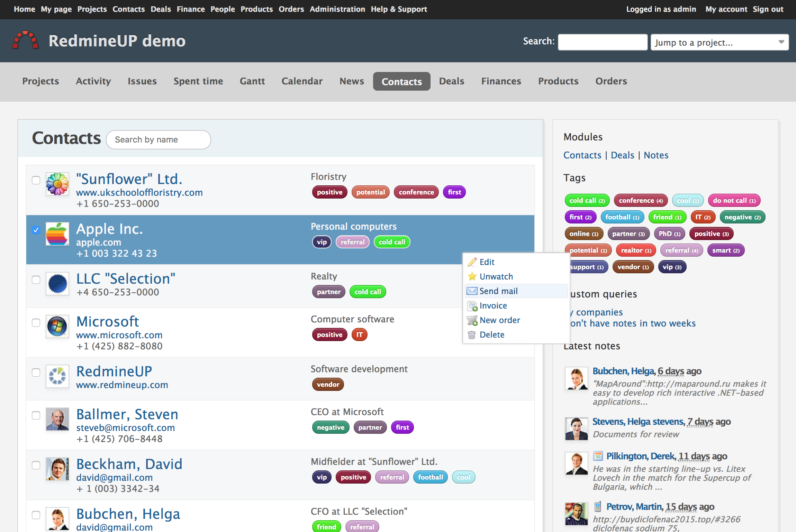This screenshot has height=532, width=796.
Task: Open the Administration menu
Action: [x=337, y=9]
